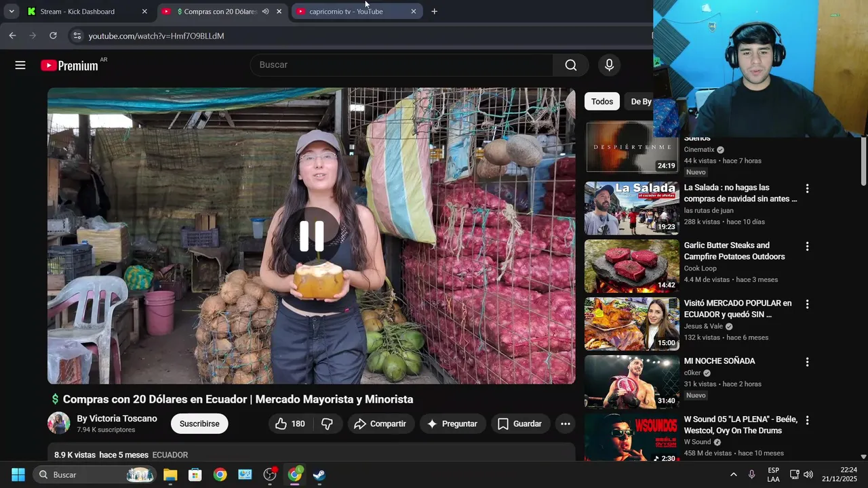Select the De By filter chip
The width and height of the screenshot is (868, 488).
click(x=639, y=102)
